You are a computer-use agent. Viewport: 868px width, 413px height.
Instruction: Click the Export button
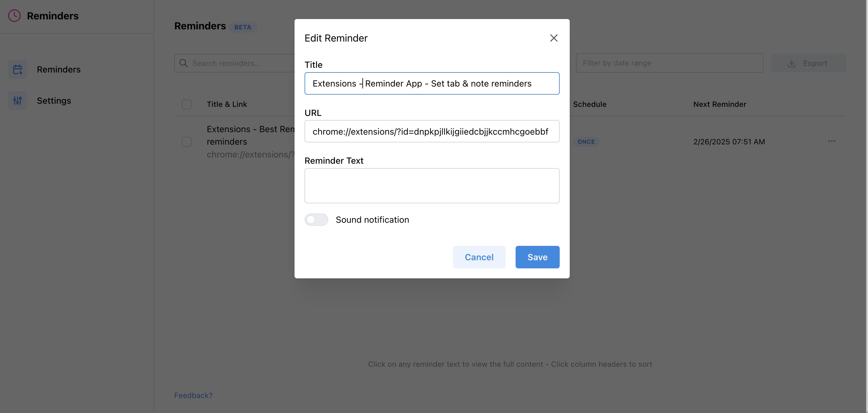pos(808,63)
